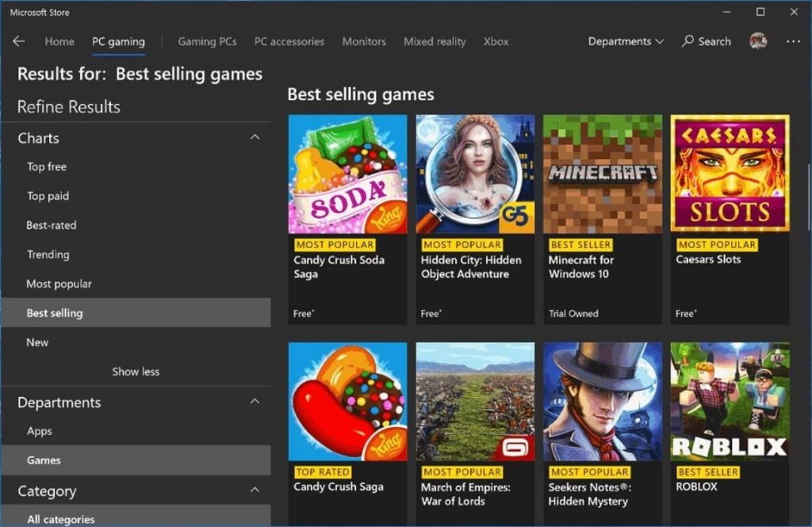Image resolution: width=812 pixels, height=527 pixels.
Task: Collapse the Departments filter section
Action: click(255, 402)
